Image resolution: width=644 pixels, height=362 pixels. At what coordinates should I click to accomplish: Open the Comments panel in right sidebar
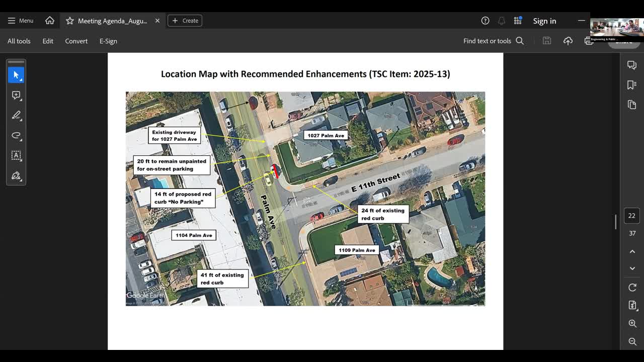pos(632,65)
